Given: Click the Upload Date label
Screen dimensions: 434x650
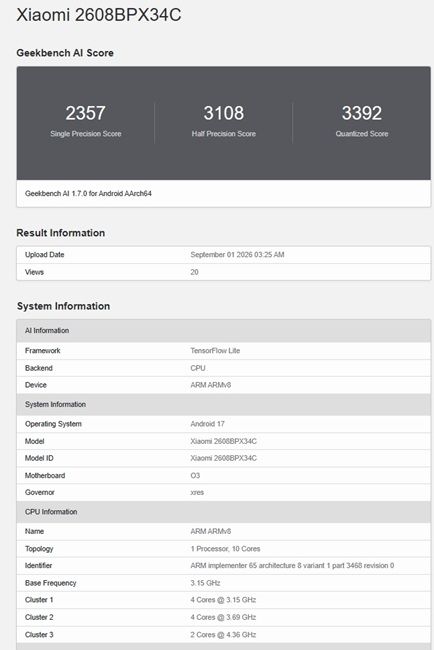Looking at the screenshot, I should click(x=44, y=255).
